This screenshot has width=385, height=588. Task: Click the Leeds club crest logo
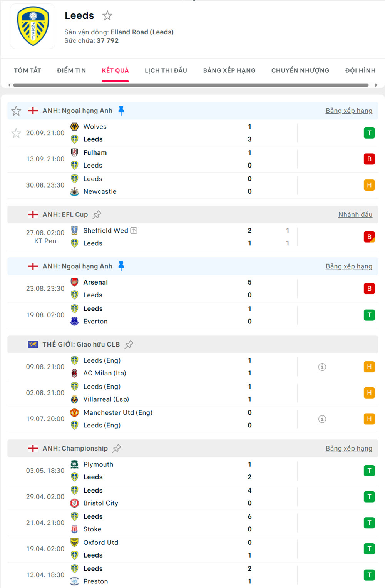(33, 27)
